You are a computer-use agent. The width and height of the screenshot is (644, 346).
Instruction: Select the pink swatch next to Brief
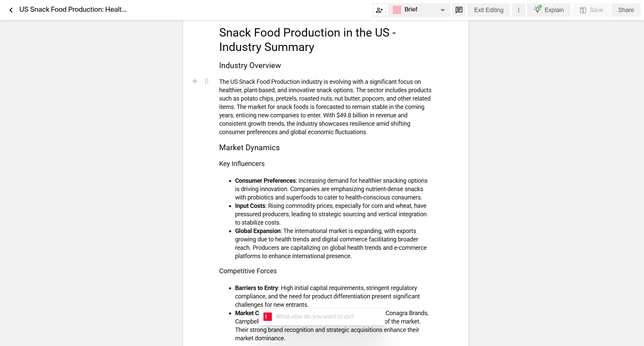[x=397, y=10]
